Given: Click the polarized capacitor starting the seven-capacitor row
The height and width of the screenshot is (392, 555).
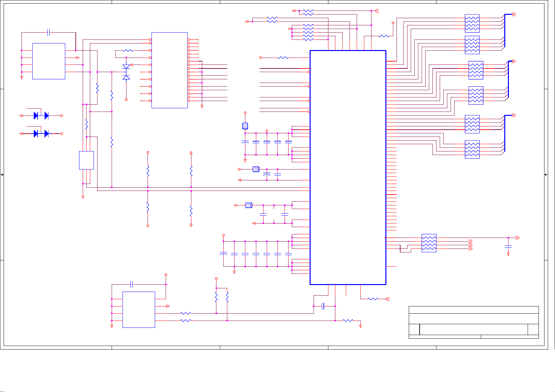Looking at the screenshot, I should point(223,254).
